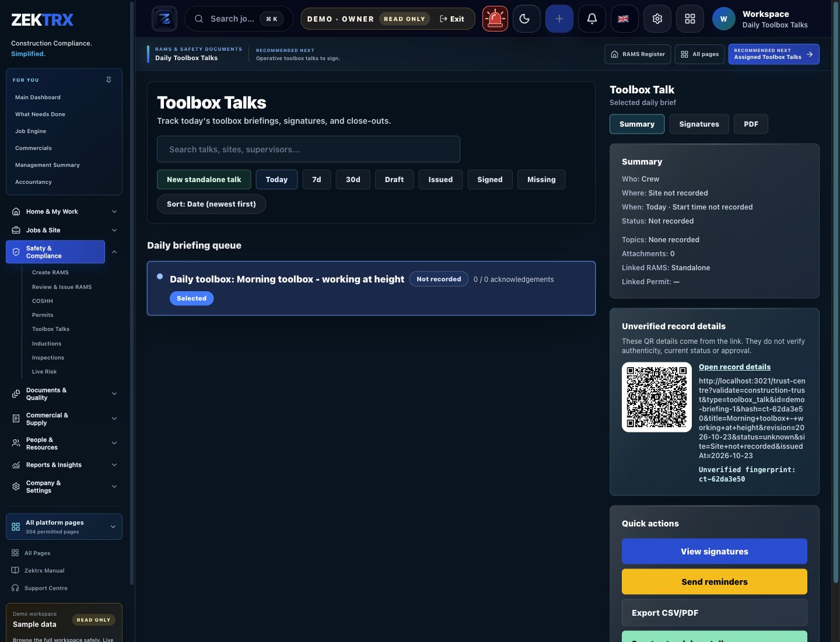Open Main Dashboard from For You

click(x=38, y=97)
